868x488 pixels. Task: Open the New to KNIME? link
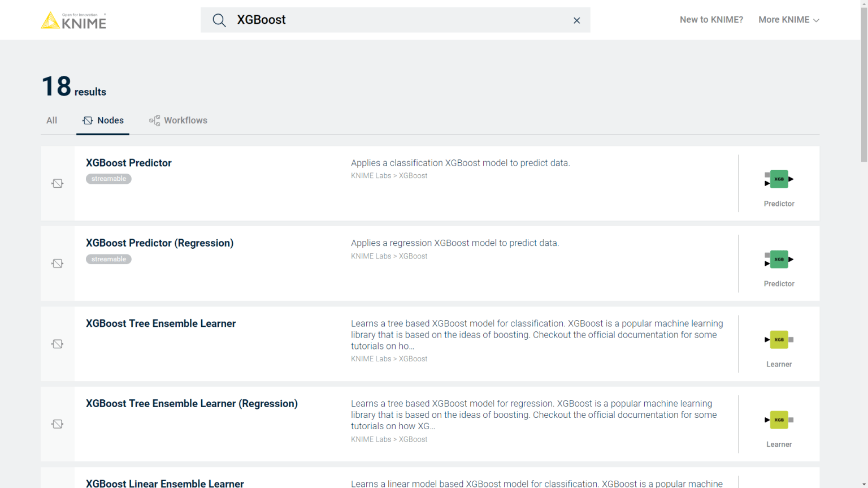[711, 20]
